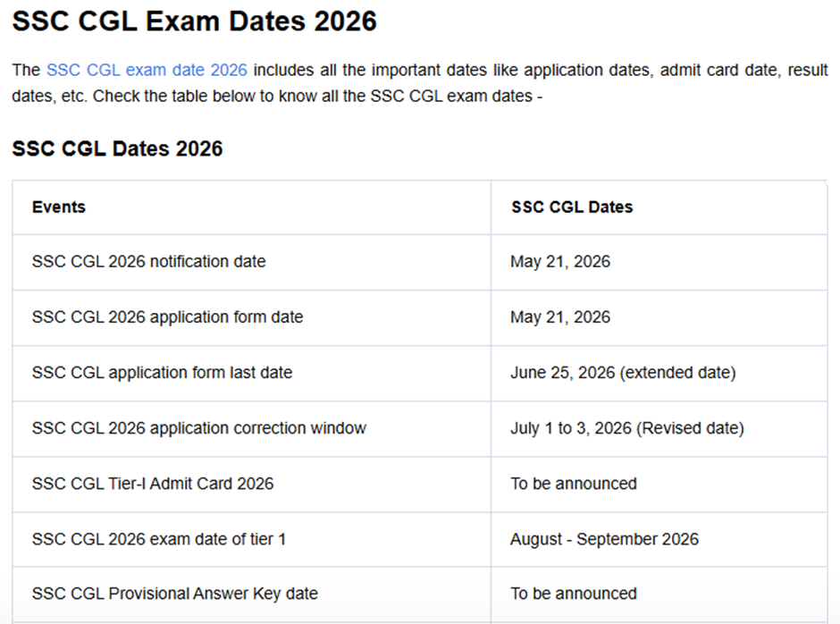The height and width of the screenshot is (624, 840).
Task: Select the Events column header
Action: [x=58, y=207]
